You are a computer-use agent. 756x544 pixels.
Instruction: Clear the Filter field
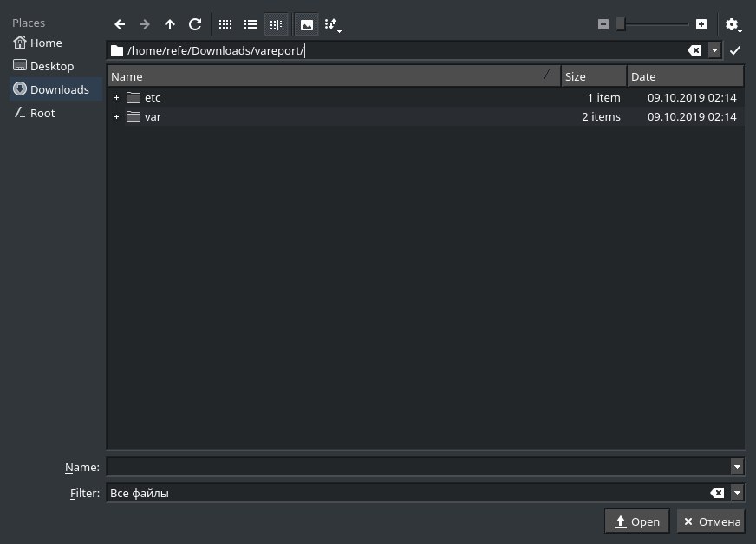[718, 493]
